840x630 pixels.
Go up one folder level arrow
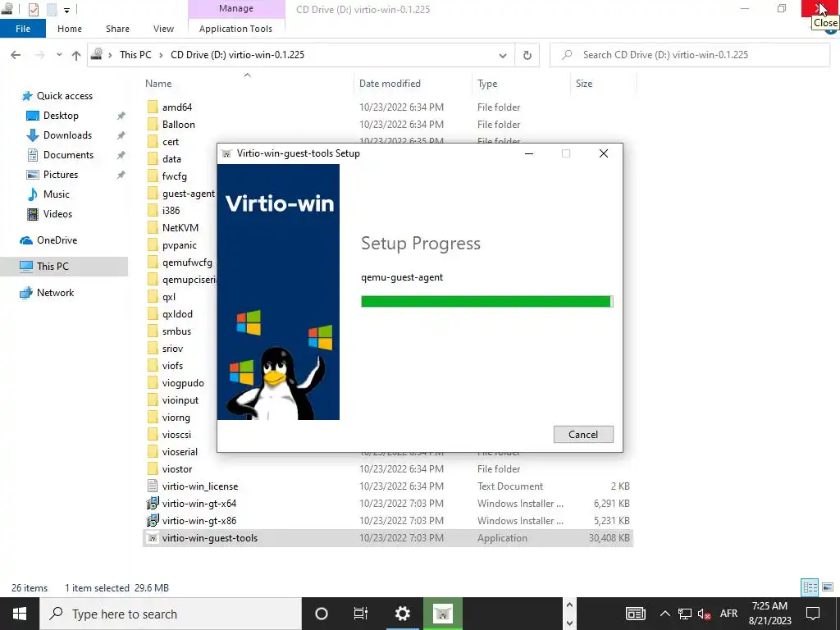click(x=76, y=55)
